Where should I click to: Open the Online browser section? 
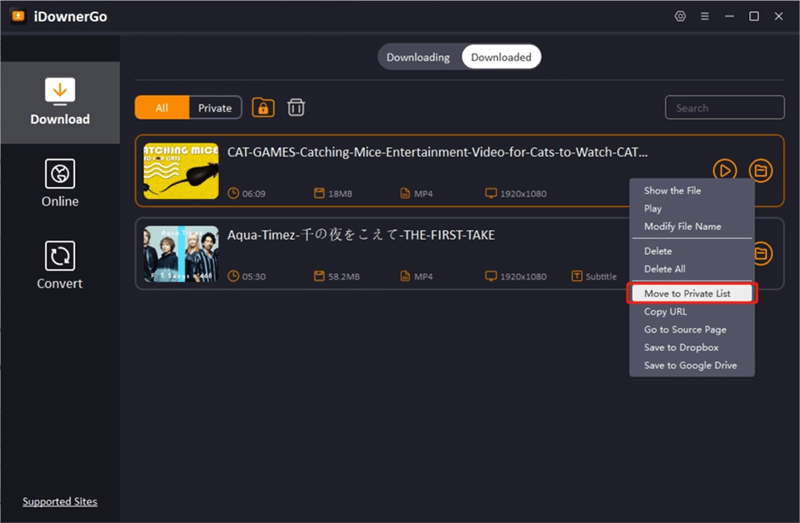[x=60, y=183]
